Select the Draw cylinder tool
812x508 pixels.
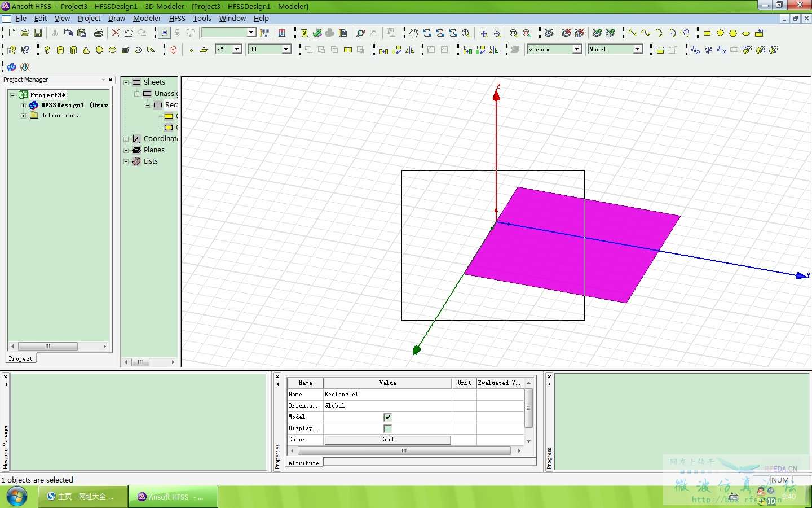(60, 50)
